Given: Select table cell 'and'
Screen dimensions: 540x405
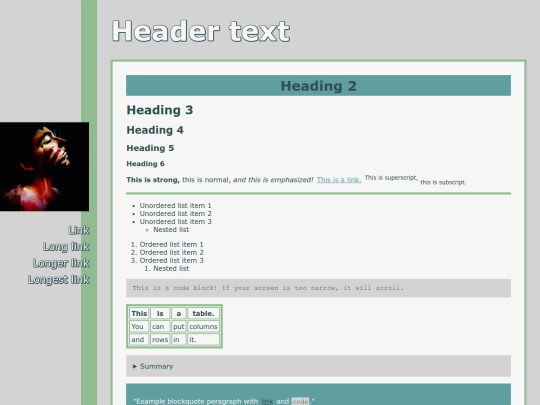Looking at the screenshot, I should 139,340.
